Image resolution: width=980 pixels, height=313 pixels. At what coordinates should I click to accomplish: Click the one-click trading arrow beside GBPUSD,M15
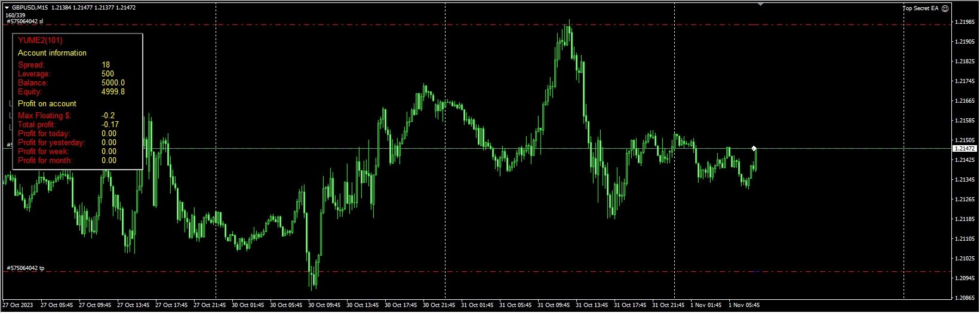pyautogui.click(x=7, y=8)
